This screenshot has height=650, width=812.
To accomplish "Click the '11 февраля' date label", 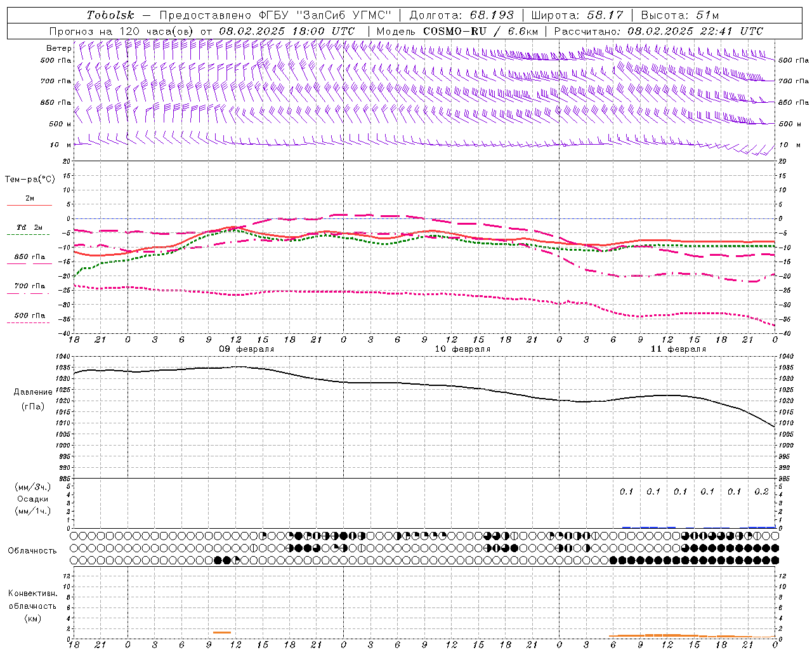I will click(x=678, y=349).
